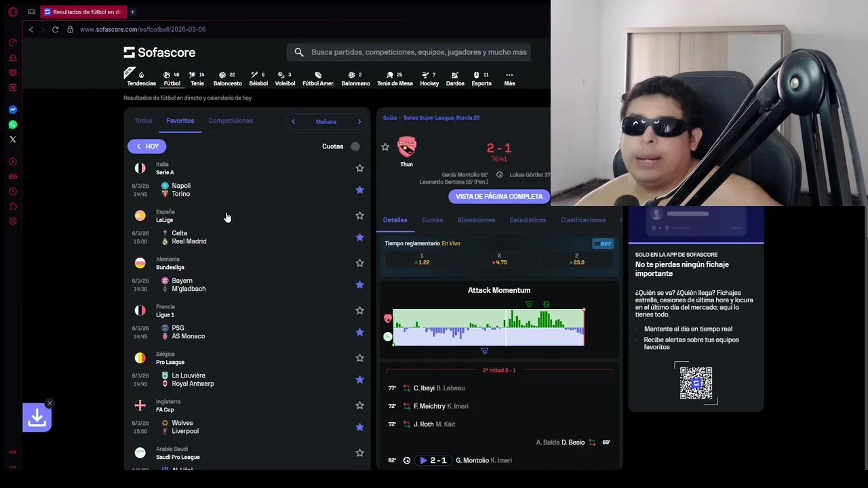868x488 pixels.
Task: Click the bet logo on odds panel
Action: coord(602,243)
